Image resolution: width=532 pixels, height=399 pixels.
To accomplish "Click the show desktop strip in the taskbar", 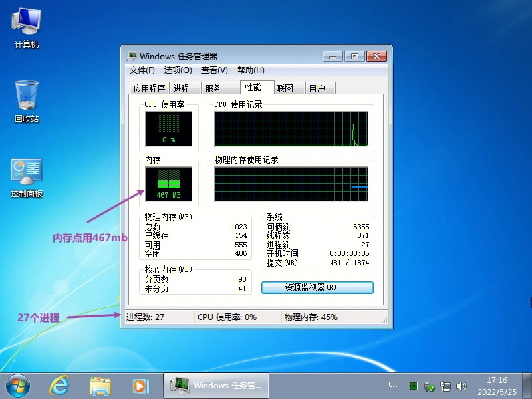I will tap(527, 386).
